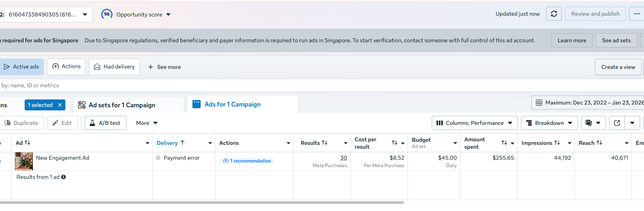The width and height of the screenshot is (644, 211).
Task: Click info icon beside Results from 1 ad
Action: pyautogui.click(x=63, y=177)
